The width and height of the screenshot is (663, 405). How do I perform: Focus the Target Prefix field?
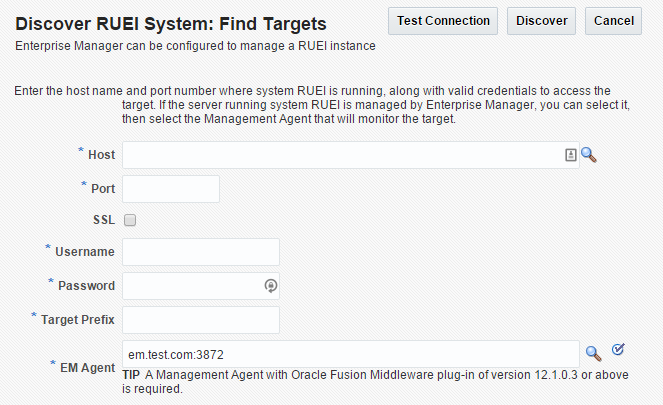tap(201, 320)
